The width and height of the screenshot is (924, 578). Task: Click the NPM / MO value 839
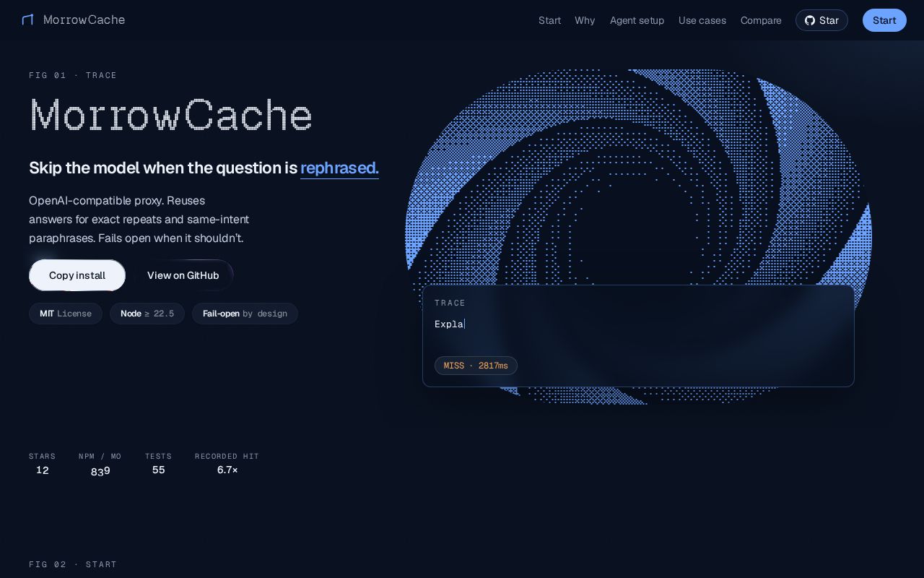point(100,471)
